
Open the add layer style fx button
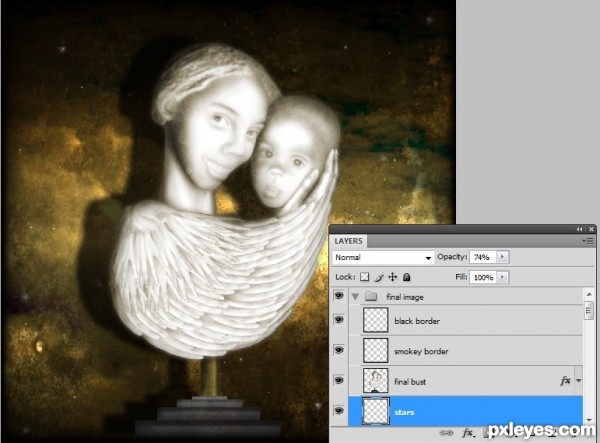click(x=467, y=433)
